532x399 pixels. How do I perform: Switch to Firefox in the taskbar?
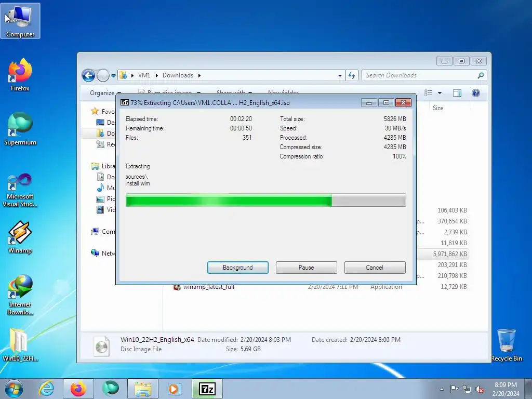pos(78,389)
